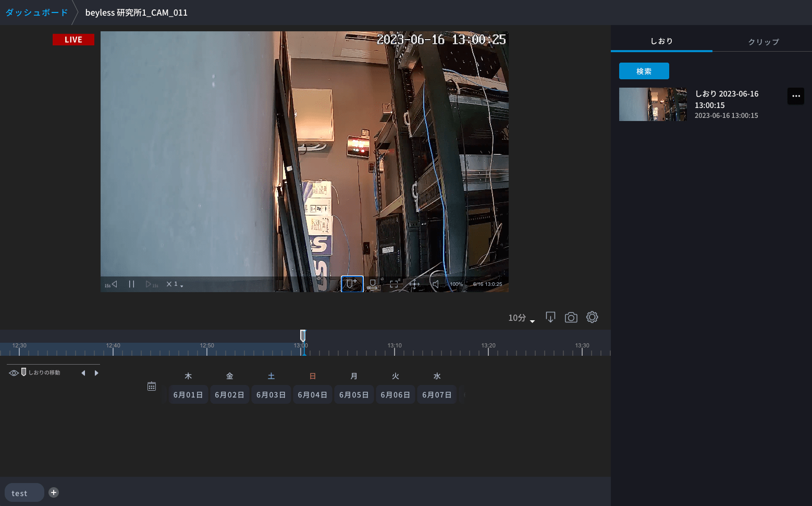Open the calendar date picker icon

pos(152,386)
